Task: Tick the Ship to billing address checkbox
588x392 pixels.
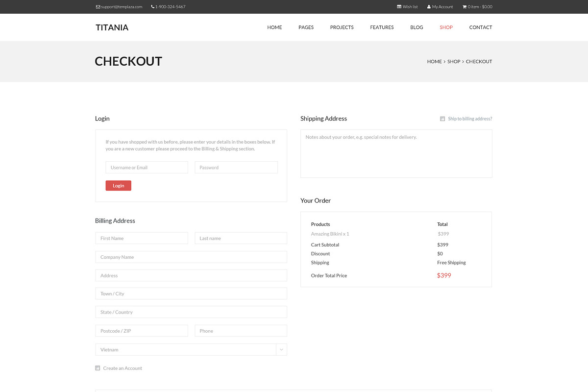Action: pyautogui.click(x=442, y=119)
